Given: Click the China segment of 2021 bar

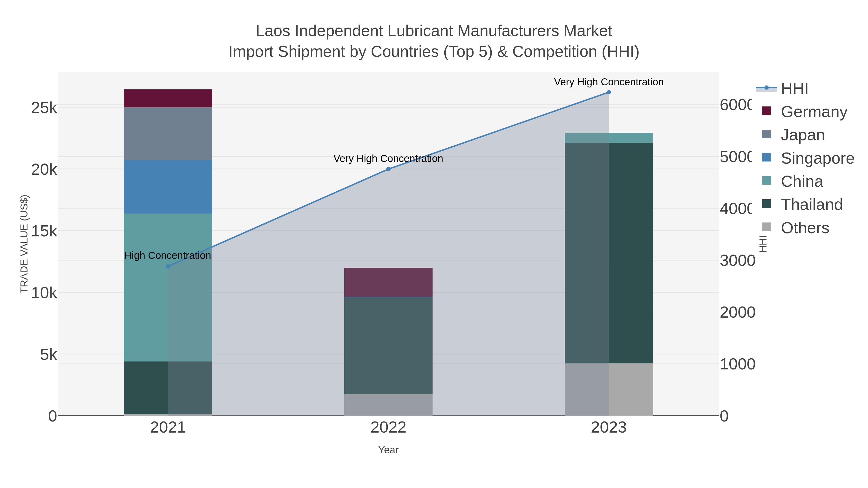Looking at the screenshot, I should coord(168,287).
